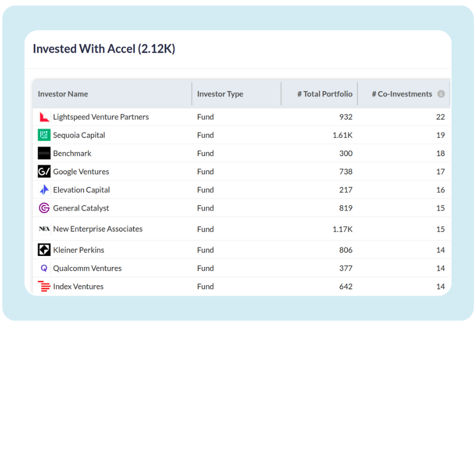Click the Invested With Accel heading
Viewport: 476px width, 451px height.
coord(104,49)
